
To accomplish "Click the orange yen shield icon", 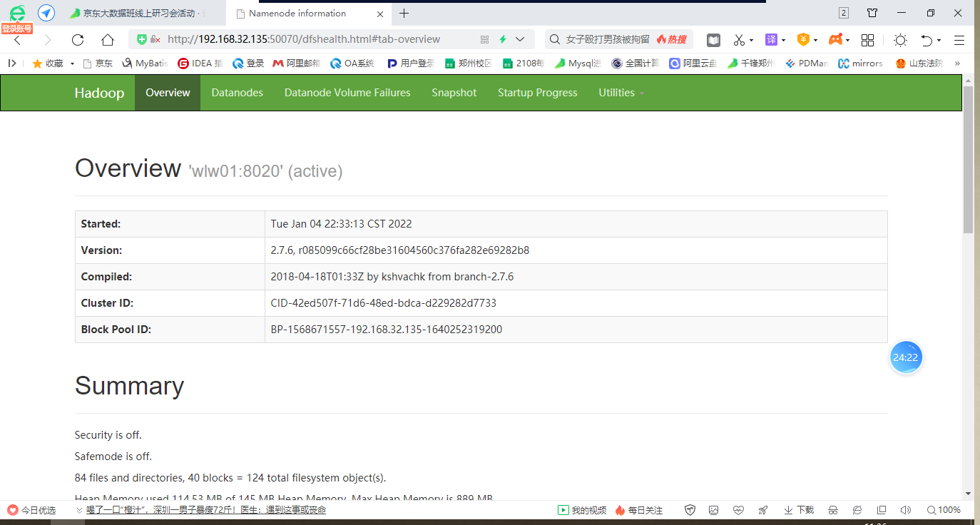I will tap(803, 40).
